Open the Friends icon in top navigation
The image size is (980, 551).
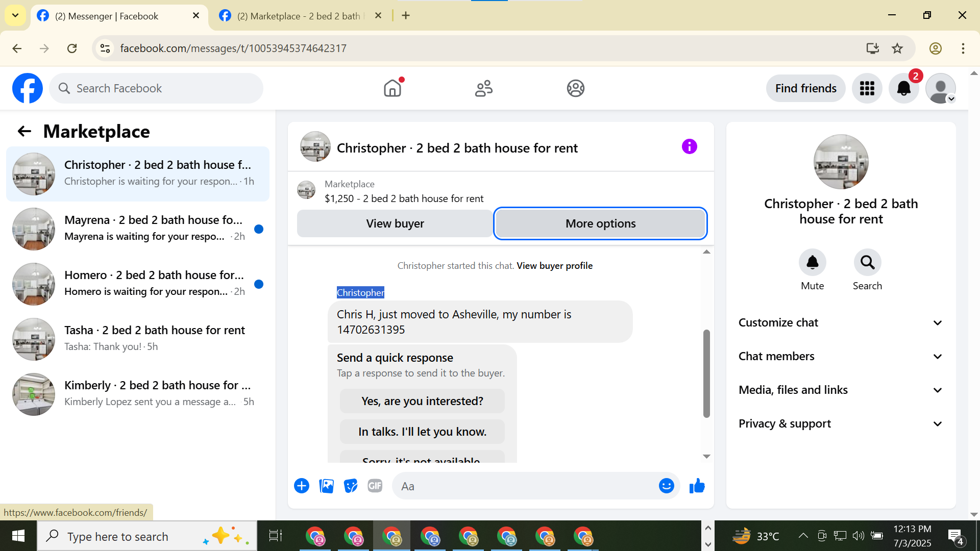click(x=483, y=88)
